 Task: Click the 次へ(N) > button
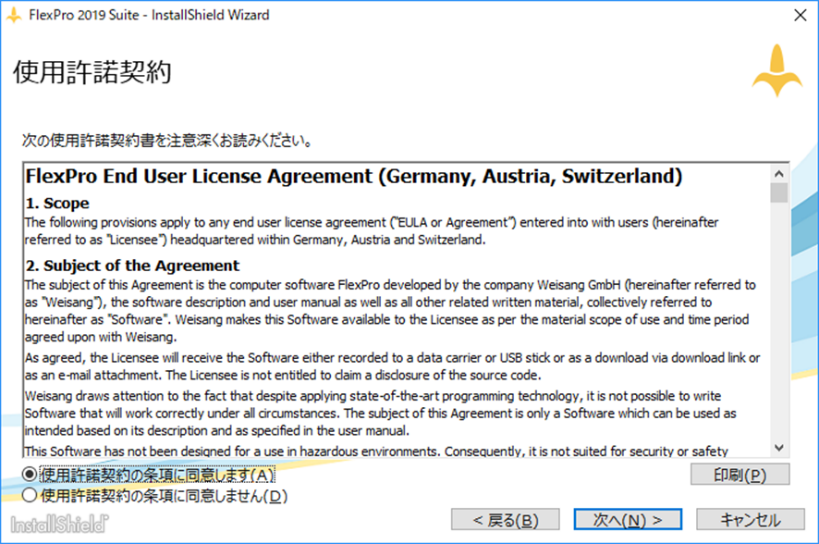click(627, 519)
